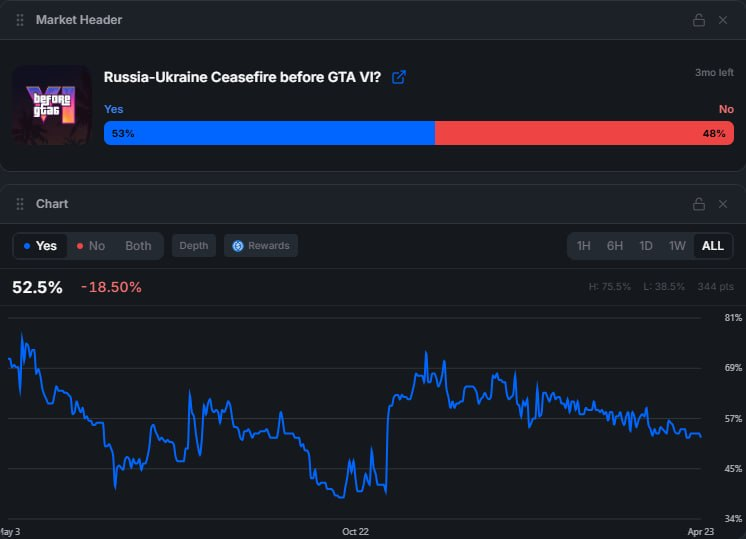746x539 pixels.
Task: Click the '3mo left' text
Action: pyautogui.click(x=714, y=73)
